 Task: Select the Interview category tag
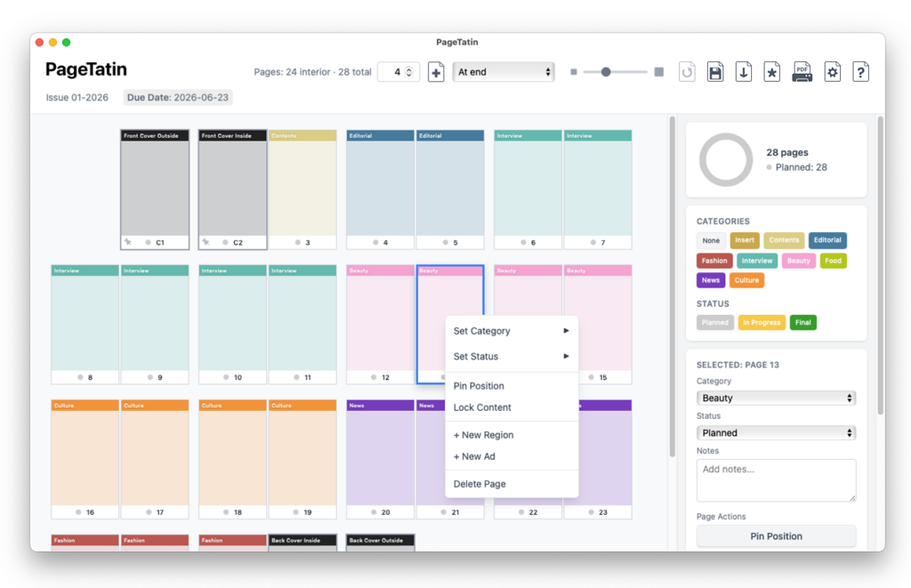click(x=757, y=261)
